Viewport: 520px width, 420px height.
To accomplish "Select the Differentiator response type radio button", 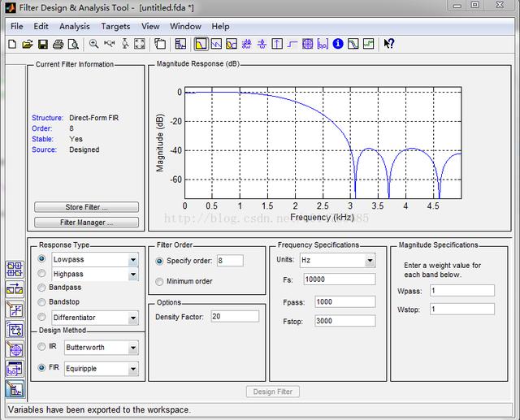I will (41, 317).
